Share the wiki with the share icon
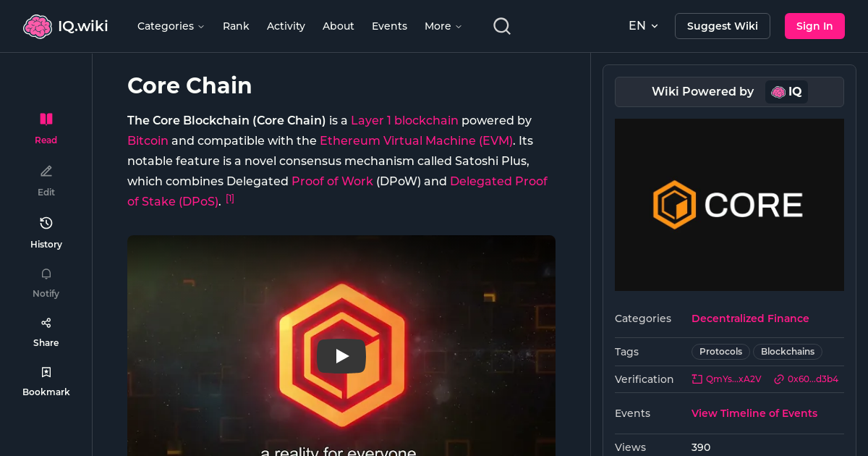 (46, 322)
